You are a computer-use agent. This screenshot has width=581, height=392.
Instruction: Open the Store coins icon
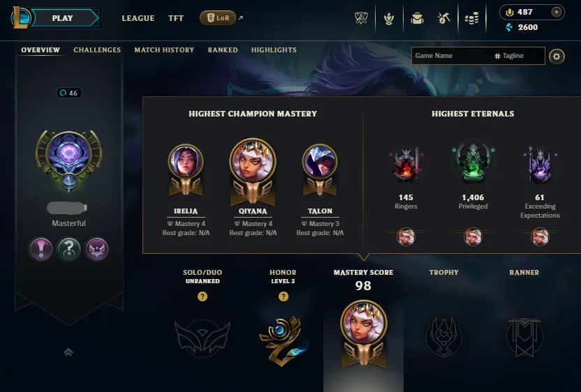click(x=471, y=18)
